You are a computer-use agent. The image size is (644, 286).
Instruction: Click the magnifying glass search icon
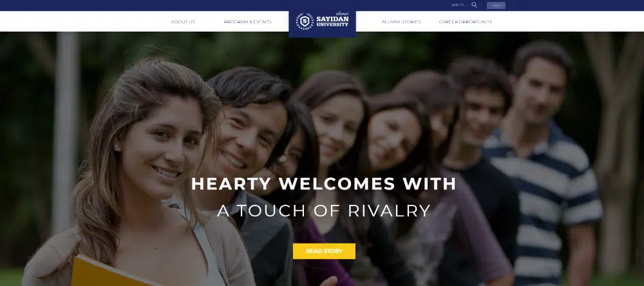[x=474, y=5]
